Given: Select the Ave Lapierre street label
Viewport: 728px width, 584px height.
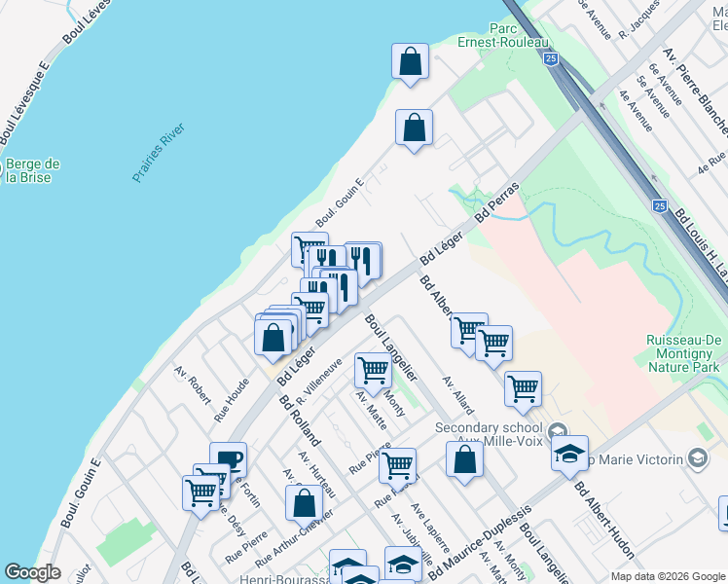Looking at the screenshot, I should click(x=430, y=528).
